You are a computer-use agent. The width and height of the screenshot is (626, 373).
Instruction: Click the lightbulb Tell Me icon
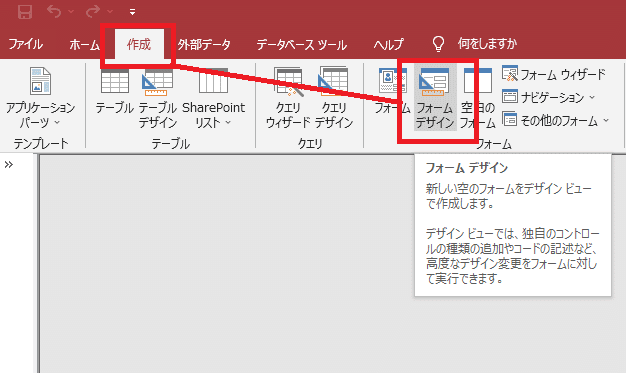click(x=438, y=44)
